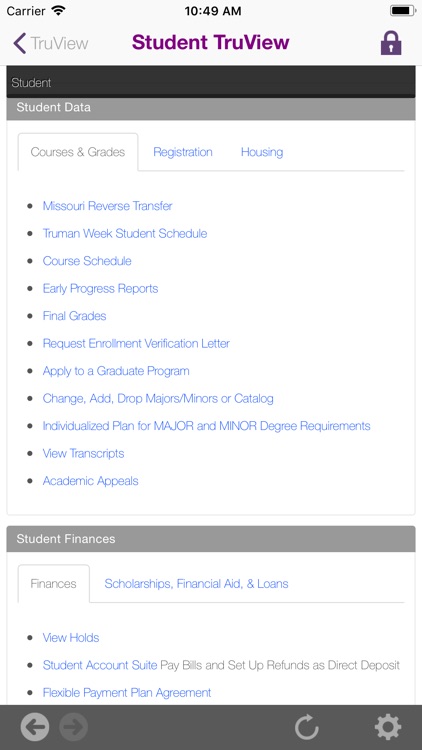Open Truman Week Student Schedule
The width and height of the screenshot is (422, 750).
125,233
